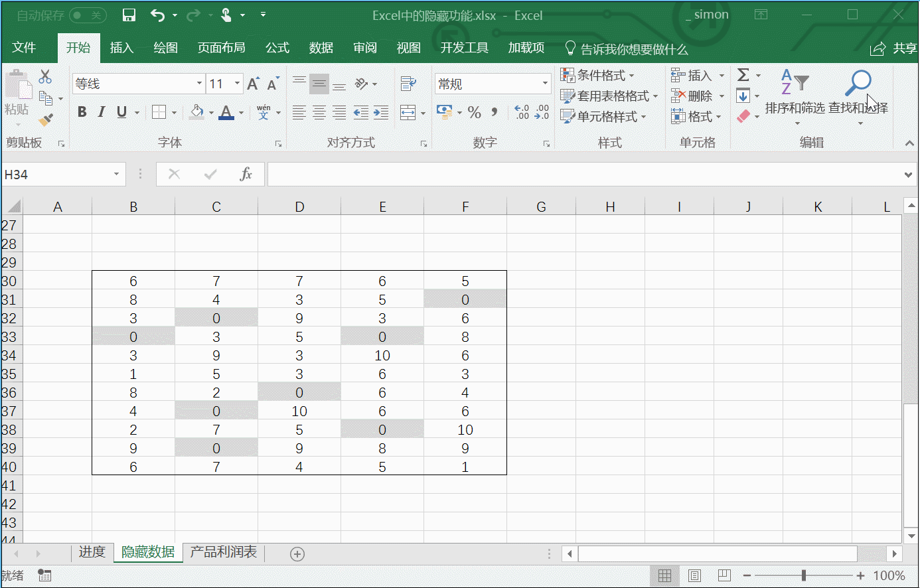Switch to the 页面布局 tab
This screenshot has width=920, height=588.
(x=222, y=48)
